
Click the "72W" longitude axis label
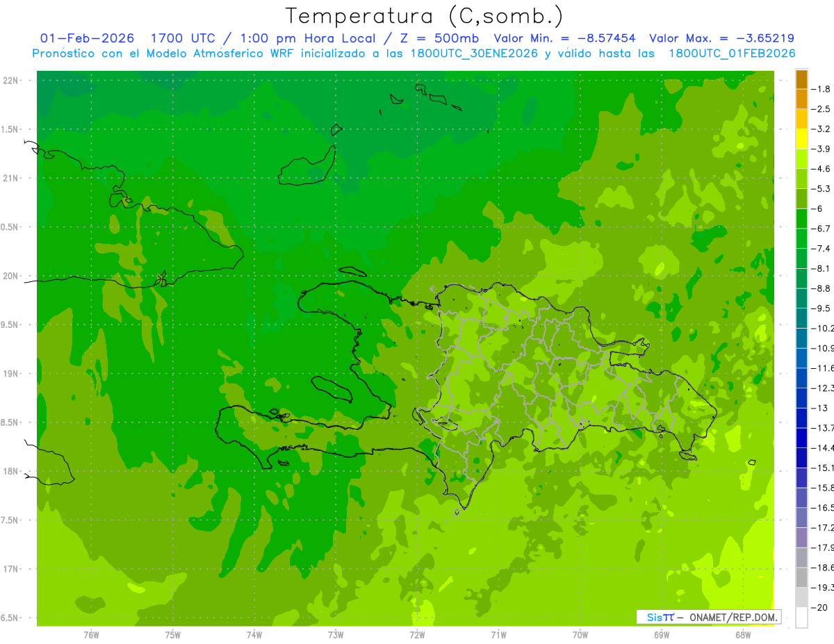click(417, 634)
